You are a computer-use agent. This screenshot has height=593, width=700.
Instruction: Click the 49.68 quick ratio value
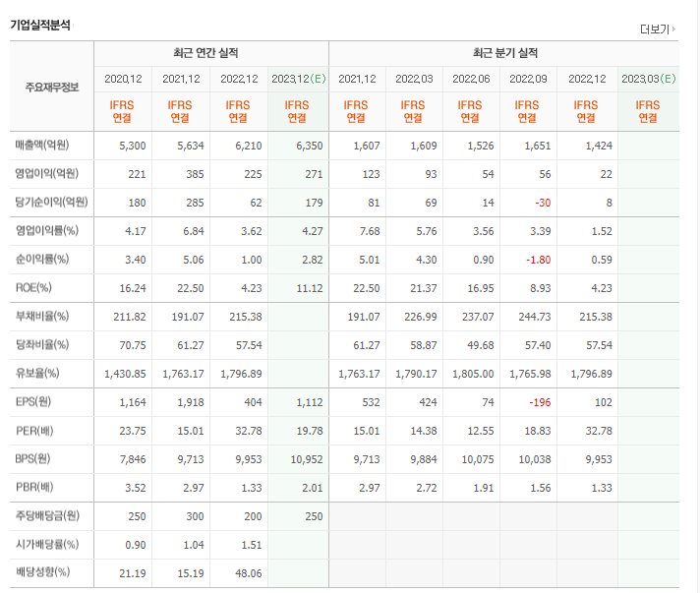point(481,345)
